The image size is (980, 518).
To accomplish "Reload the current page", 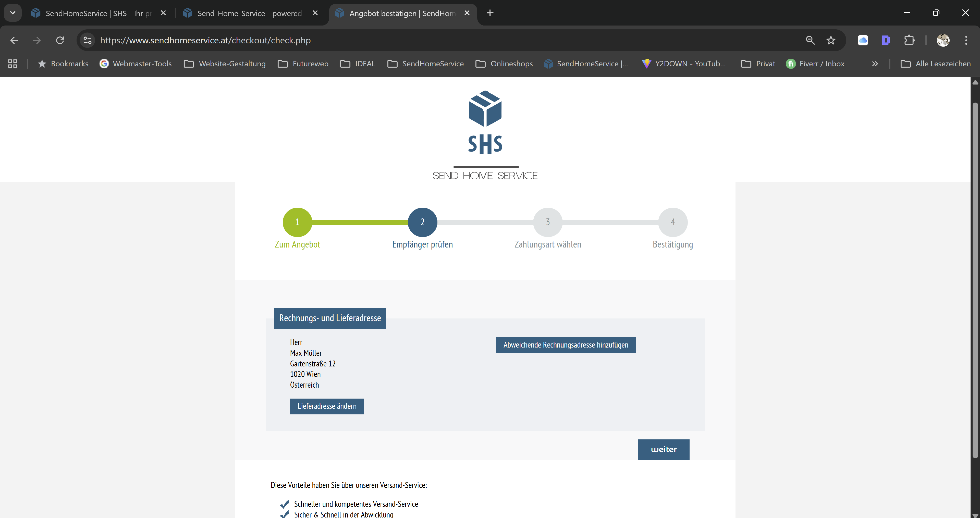I will [60, 40].
